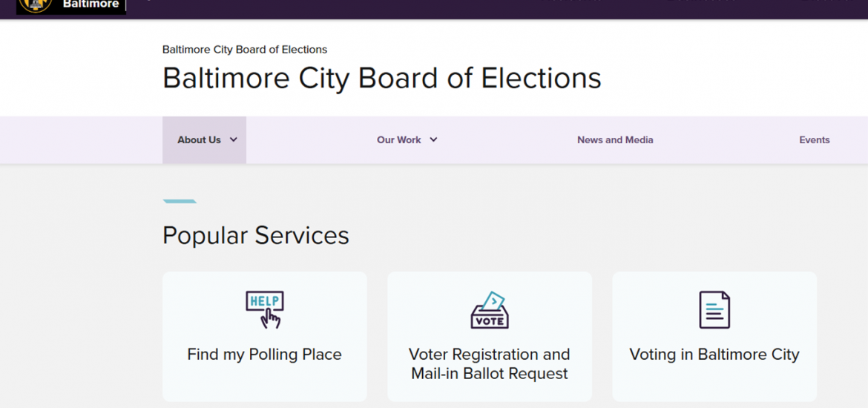Select the Our Work menu label
Screen dimensions: 868x408
[398, 139]
